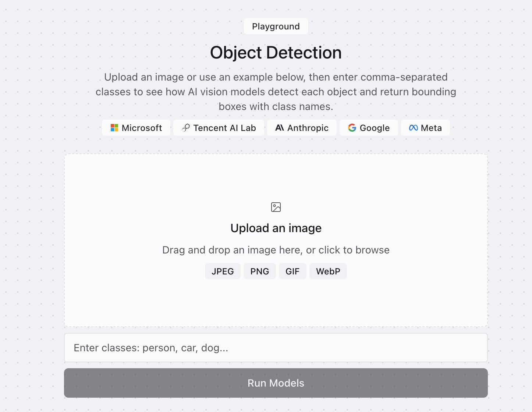This screenshot has width=532, height=412.
Task: Click the Anthropic logo icon
Action: click(x=280, y=128)
